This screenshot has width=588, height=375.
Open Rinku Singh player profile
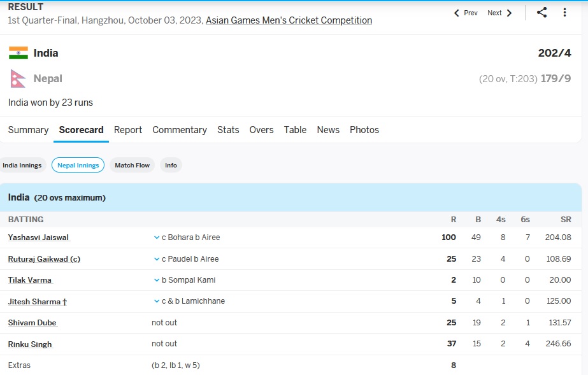[x=31, y=344]
